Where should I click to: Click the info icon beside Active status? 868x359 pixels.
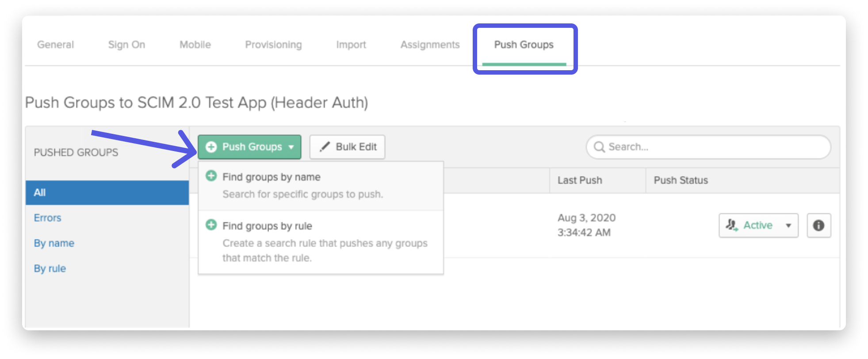818,226
